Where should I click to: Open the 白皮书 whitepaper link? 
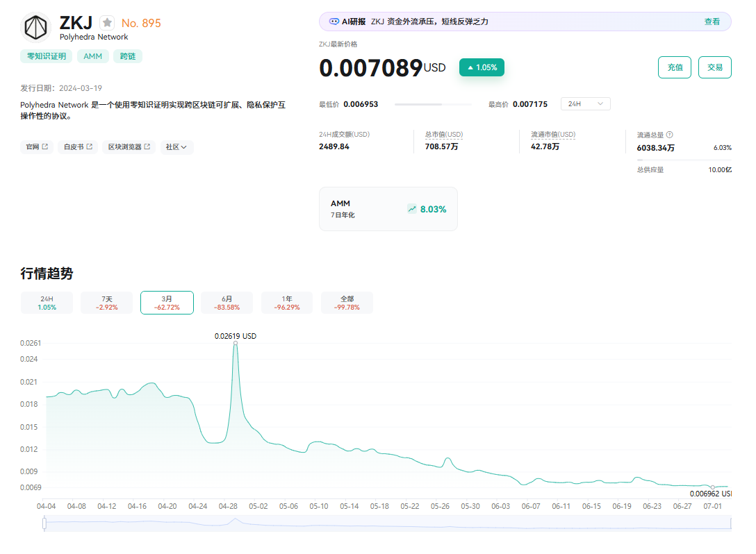tap(78, 147)
